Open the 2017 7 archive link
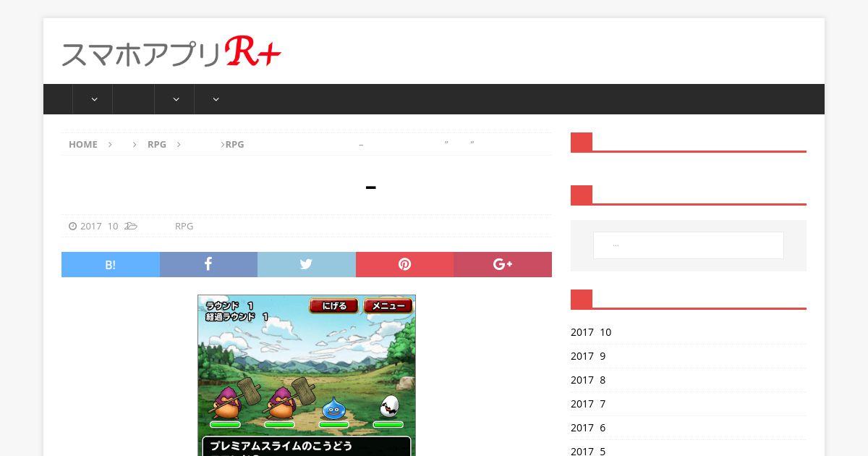The image size is (868, 456). tap(588, 404)
